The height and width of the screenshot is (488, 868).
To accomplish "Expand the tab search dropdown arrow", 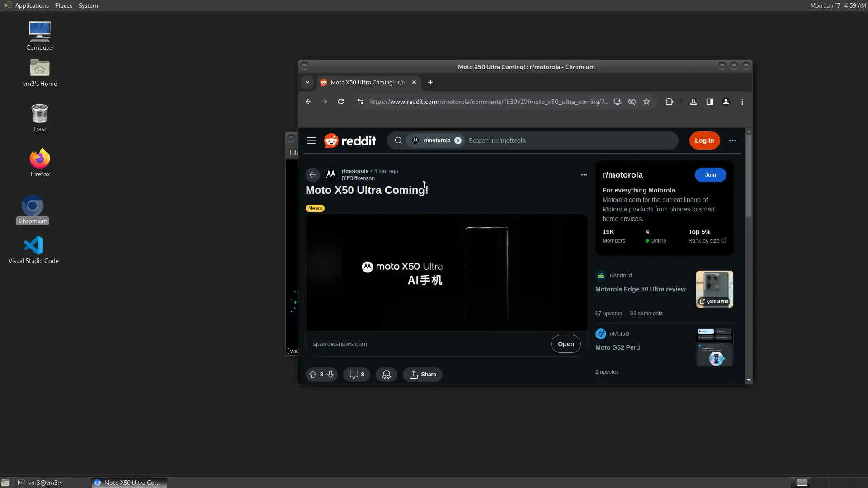I will tap(307, 82).
